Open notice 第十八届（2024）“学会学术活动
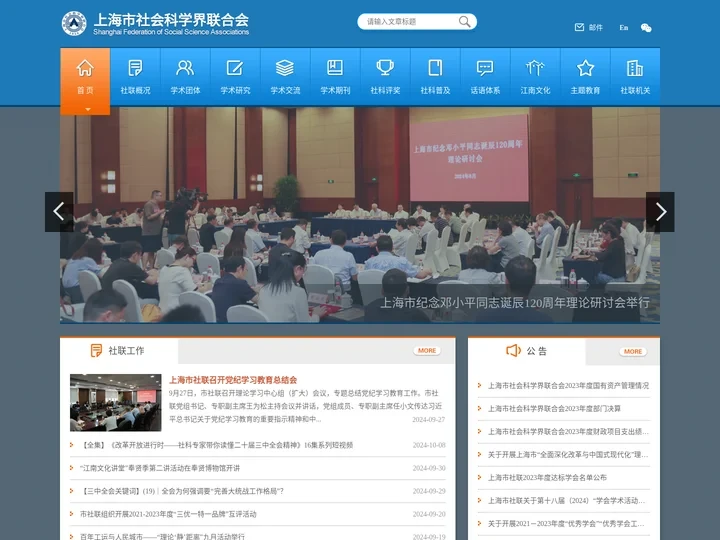 (x=567, y=501)
